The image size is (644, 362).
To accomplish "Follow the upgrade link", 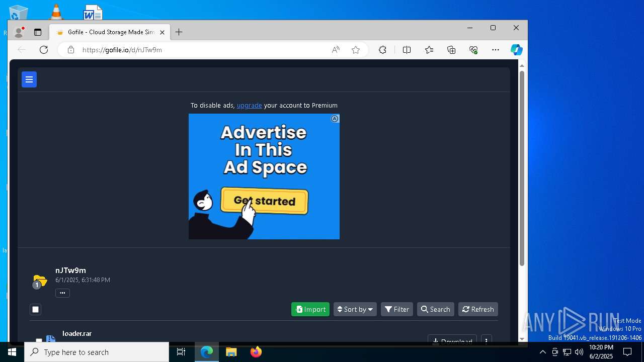I will coord(250,105).
